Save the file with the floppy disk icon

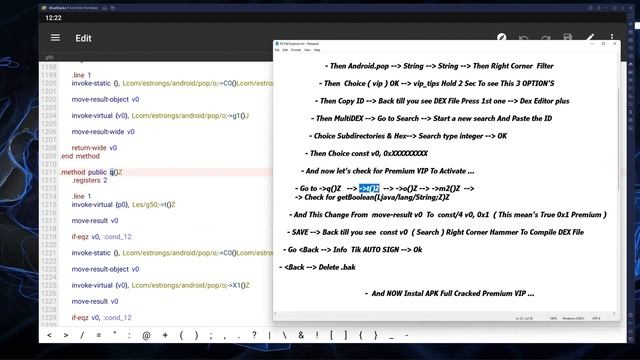[x=567, y=38]
